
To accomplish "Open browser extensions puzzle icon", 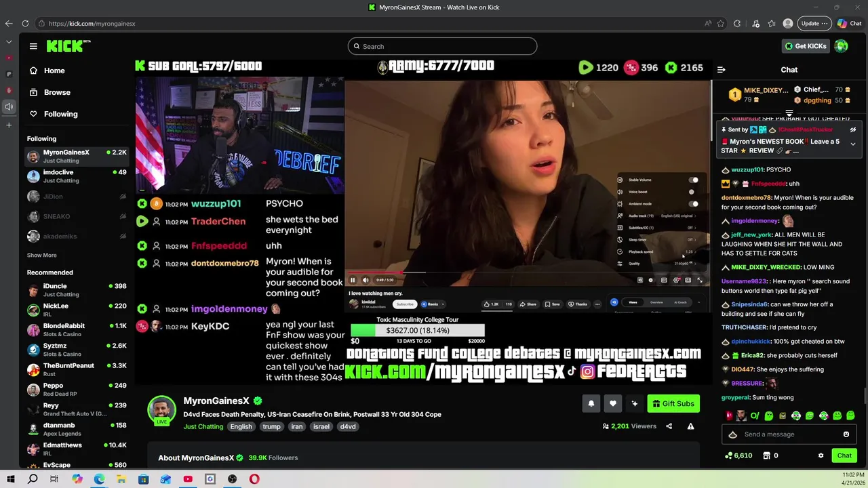I will [737, 23].
